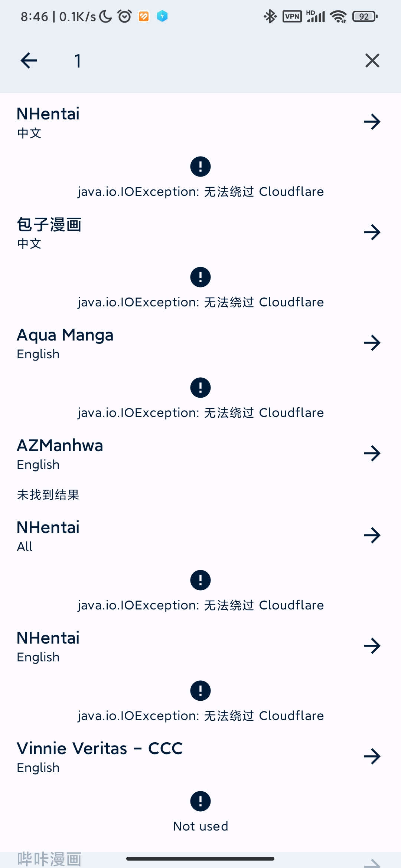Select the Aqua Manga source title
Viewport: 401px width, 868px height.
point(65,335)
